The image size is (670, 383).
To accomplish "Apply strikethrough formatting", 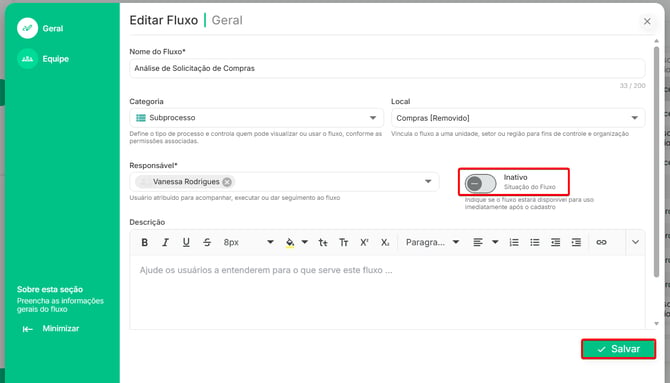I will pos(207,242).
